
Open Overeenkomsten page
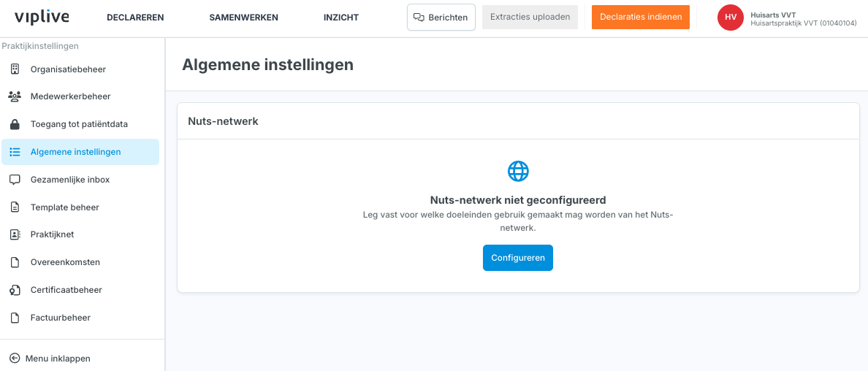click(80, 262)
